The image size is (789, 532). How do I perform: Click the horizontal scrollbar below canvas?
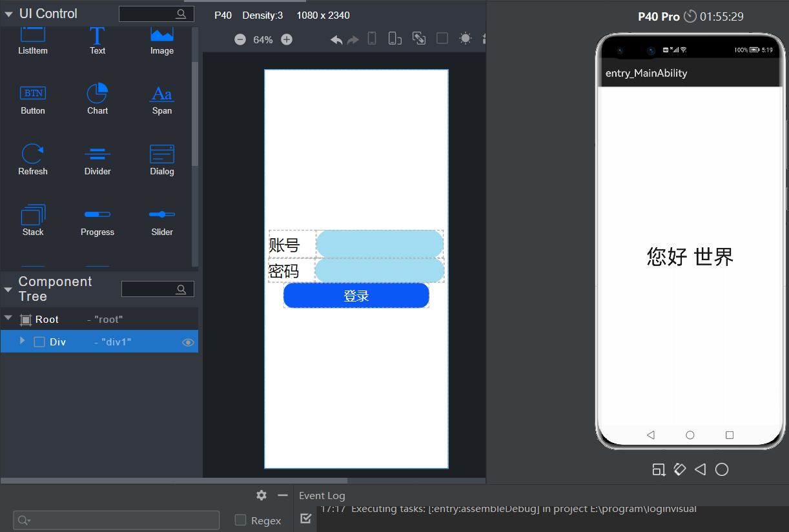(x=174, y=481)
